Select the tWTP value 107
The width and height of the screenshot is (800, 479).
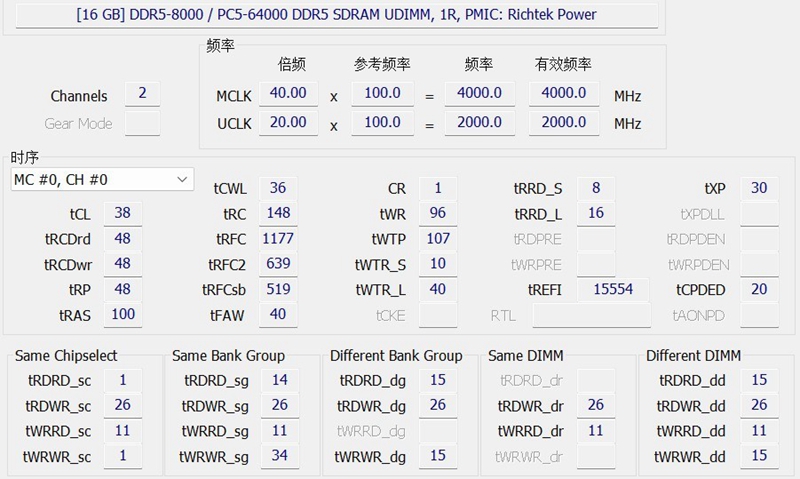pos(437,239)
